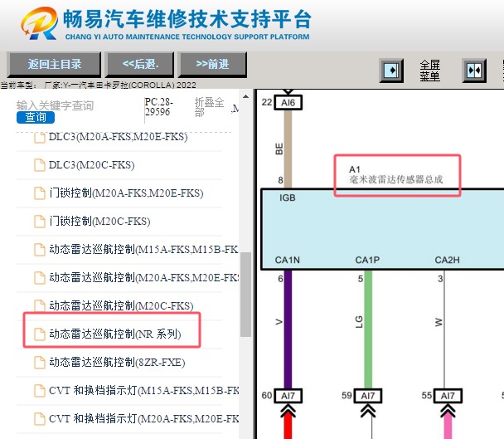Click the AI7 connector at pin 60
Screen dimensions: 504x439
(x=288, y=396)
